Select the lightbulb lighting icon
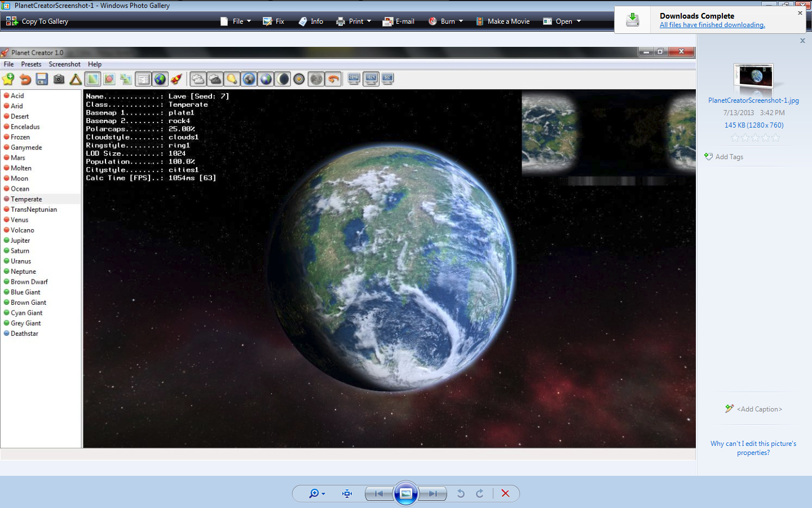 coord(232,79)
